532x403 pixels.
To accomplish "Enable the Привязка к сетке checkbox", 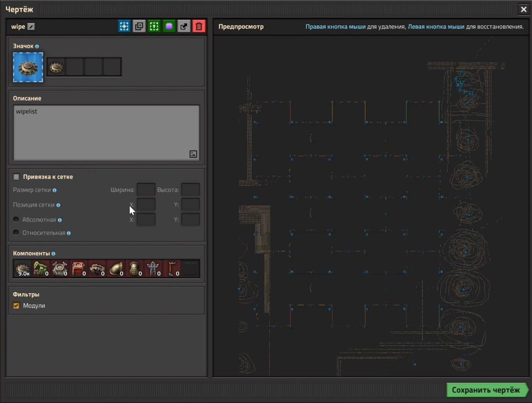I will (x=16, y=177).
